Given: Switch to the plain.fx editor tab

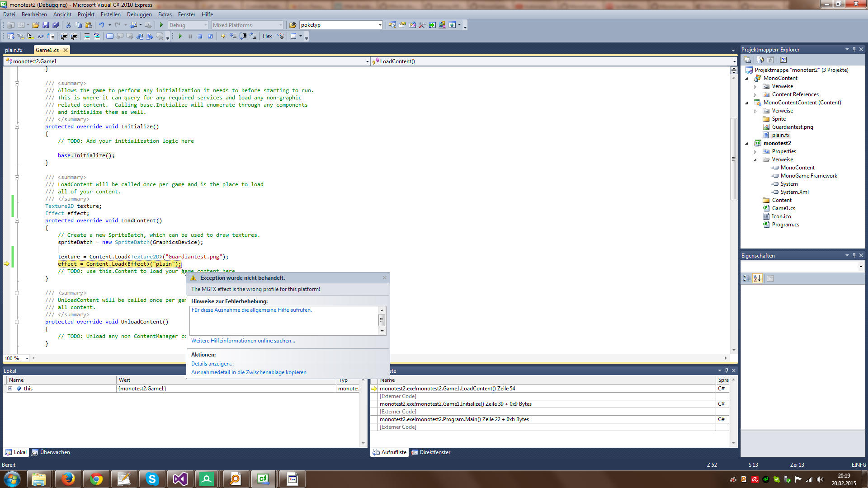Looking at the screenshot, I should [14, 50].
